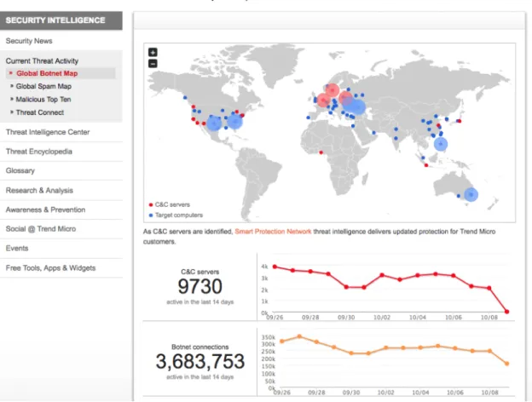Click the Security Intelligence sidebar header
The image size is (532, 402).
tap(61, 20)
